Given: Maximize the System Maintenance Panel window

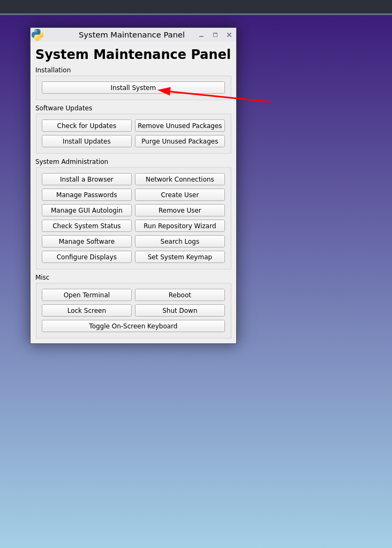Looking at the screenshot, I should [215, 35].
